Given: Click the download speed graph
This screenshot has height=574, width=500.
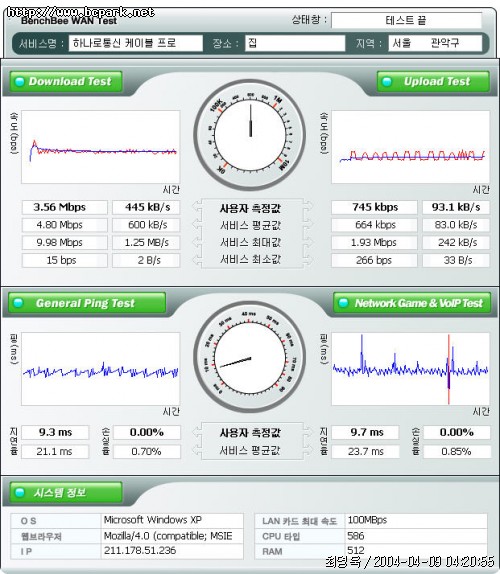Looking at the screenshot, I should 101,147.
